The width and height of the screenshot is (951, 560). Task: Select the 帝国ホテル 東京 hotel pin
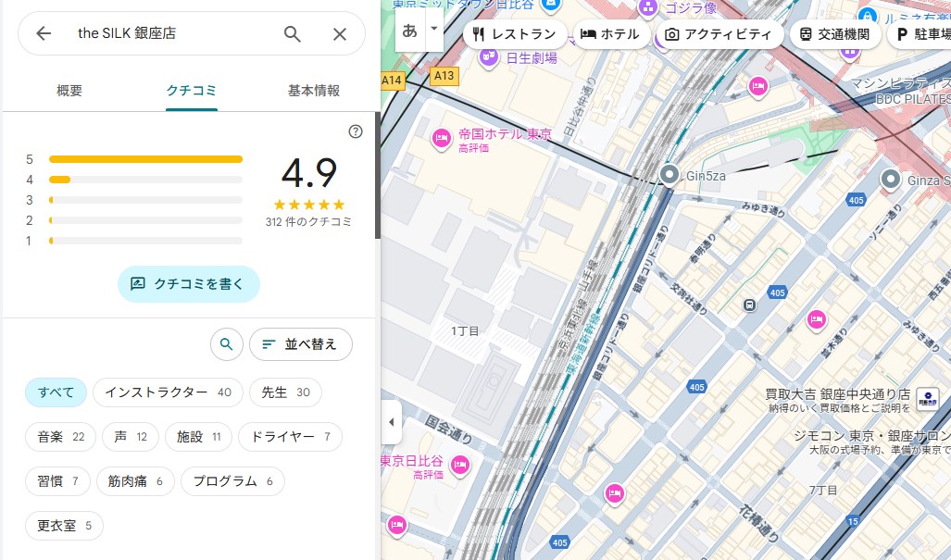coord(442,139)
